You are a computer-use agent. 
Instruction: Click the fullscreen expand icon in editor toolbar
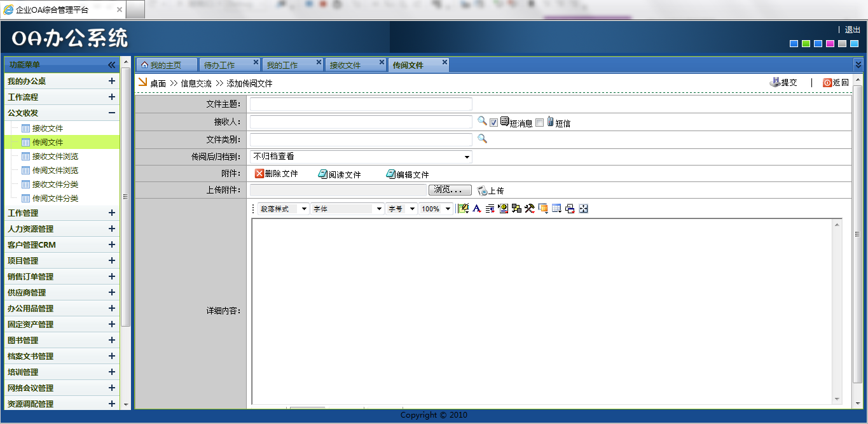(584, 208)
